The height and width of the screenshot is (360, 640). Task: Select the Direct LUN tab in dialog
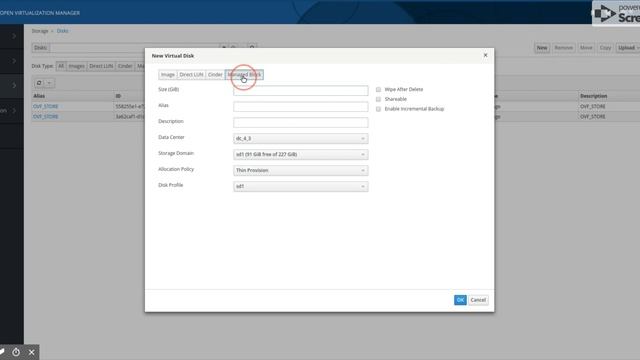pyautogui.click(x=191, y=75)
